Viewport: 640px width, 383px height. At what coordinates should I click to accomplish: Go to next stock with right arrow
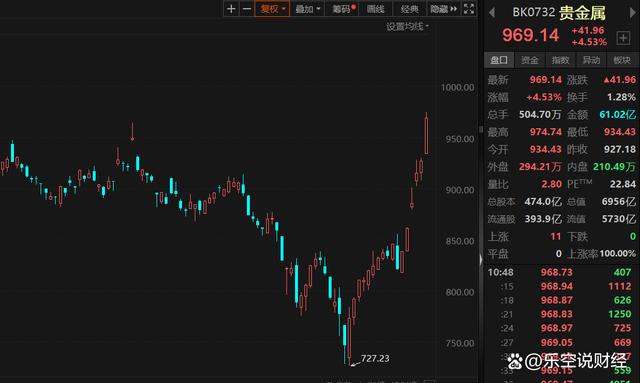click(633, 13)
